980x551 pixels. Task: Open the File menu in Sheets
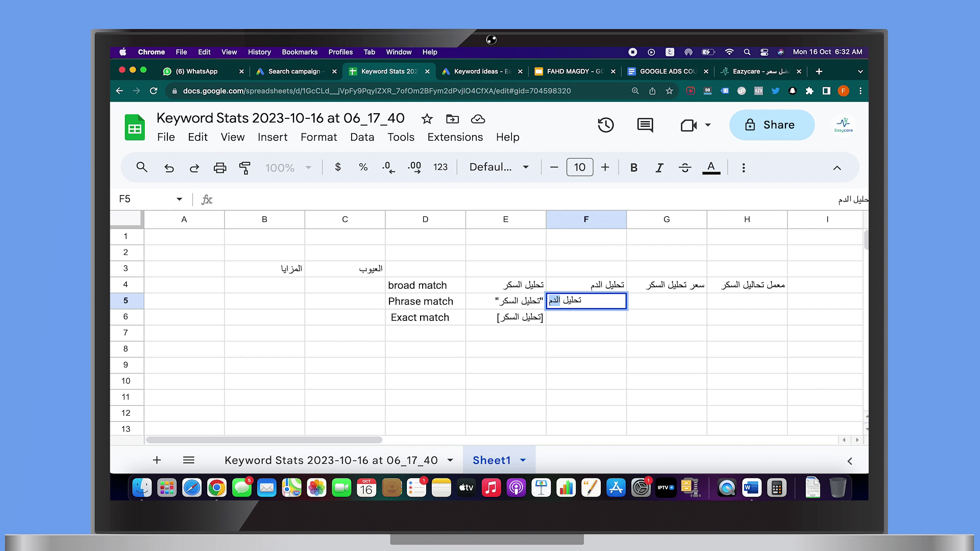tap(166, 137)
